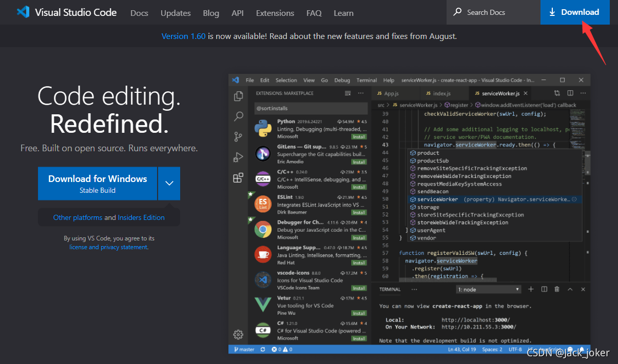Follow the Other platforms link
This screenshot has width=618, height=364.
coord(78,217)
